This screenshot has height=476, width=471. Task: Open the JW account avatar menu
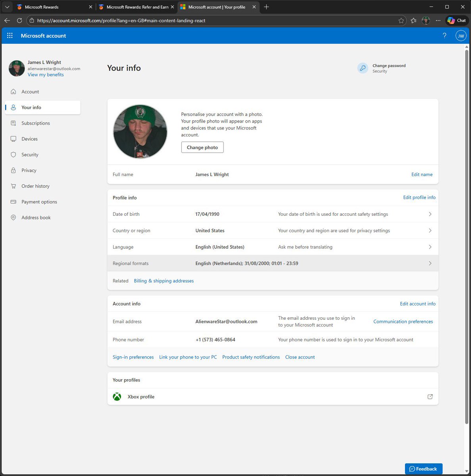point(461,36)
